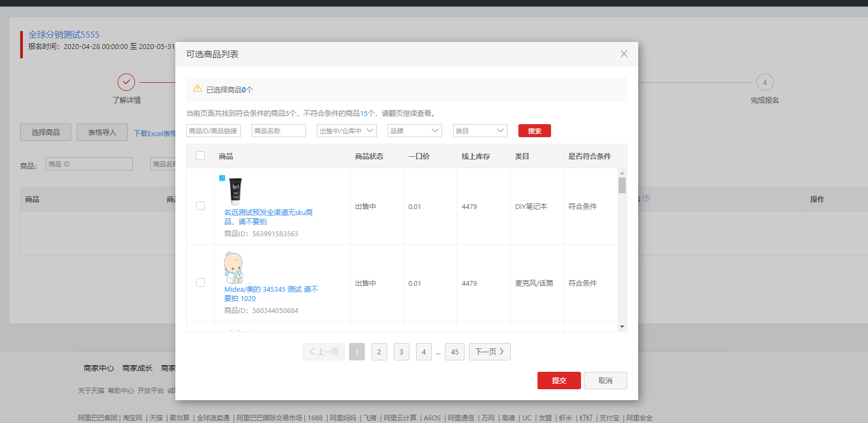Click the warning triangle icon beside 已选择商品
868x423 pixels.
197,89
